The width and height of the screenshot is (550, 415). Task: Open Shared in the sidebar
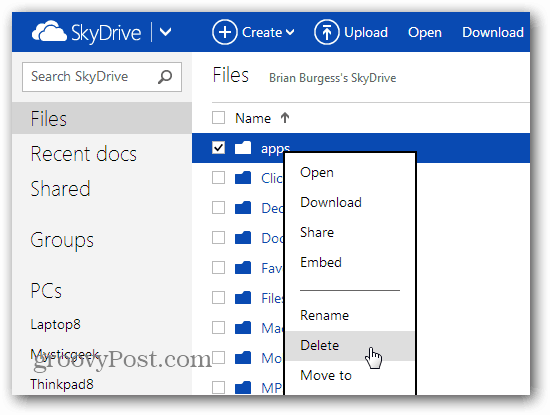[60, 189]
